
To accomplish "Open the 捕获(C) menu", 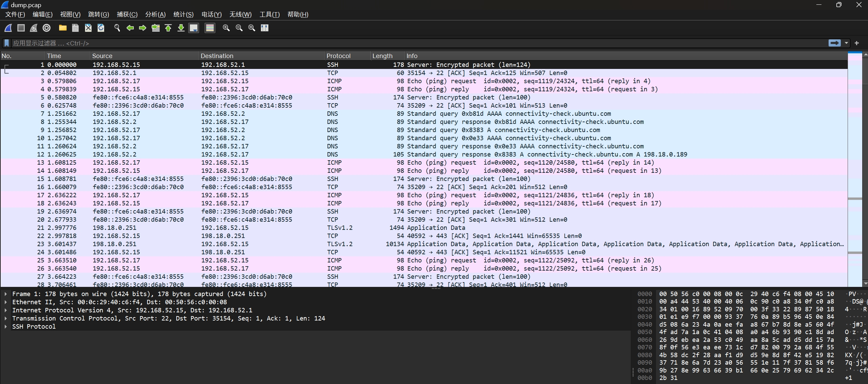I will (x=127, y=14).
